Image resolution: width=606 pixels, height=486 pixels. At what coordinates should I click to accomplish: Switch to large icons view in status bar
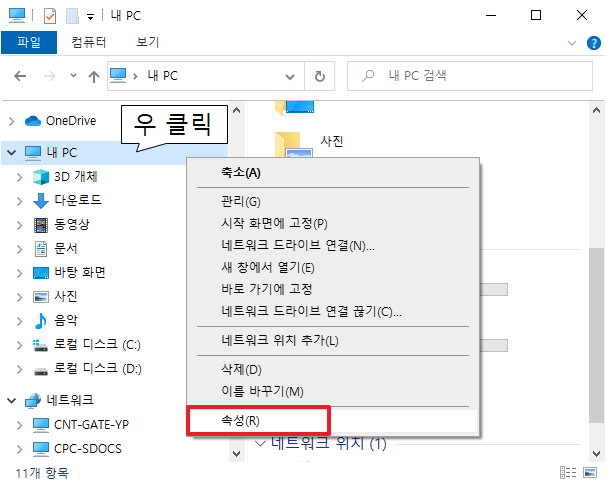coord(589,472)
